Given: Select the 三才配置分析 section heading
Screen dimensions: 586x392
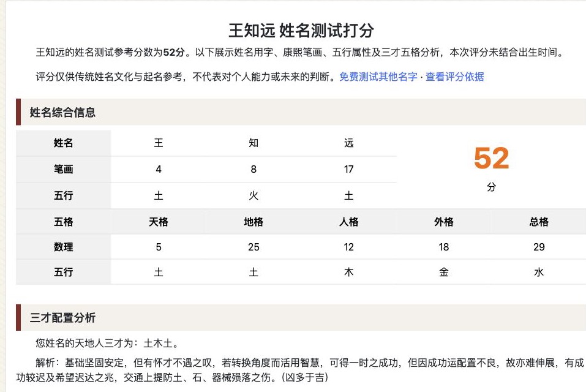Looking at the screenshot, I should coord(62,318).
